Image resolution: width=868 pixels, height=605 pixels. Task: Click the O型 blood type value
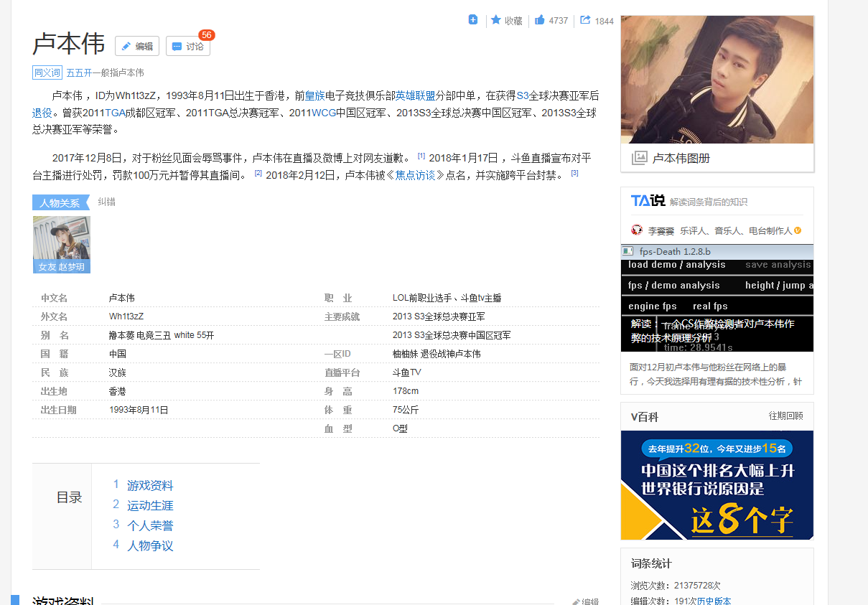(400, 428)
